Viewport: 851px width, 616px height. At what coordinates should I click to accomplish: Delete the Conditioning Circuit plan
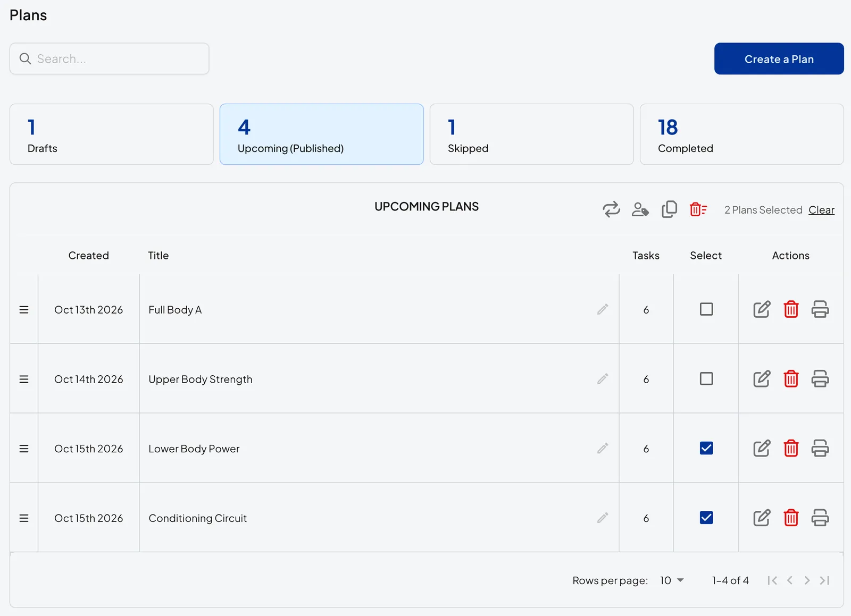click(791, 518)
